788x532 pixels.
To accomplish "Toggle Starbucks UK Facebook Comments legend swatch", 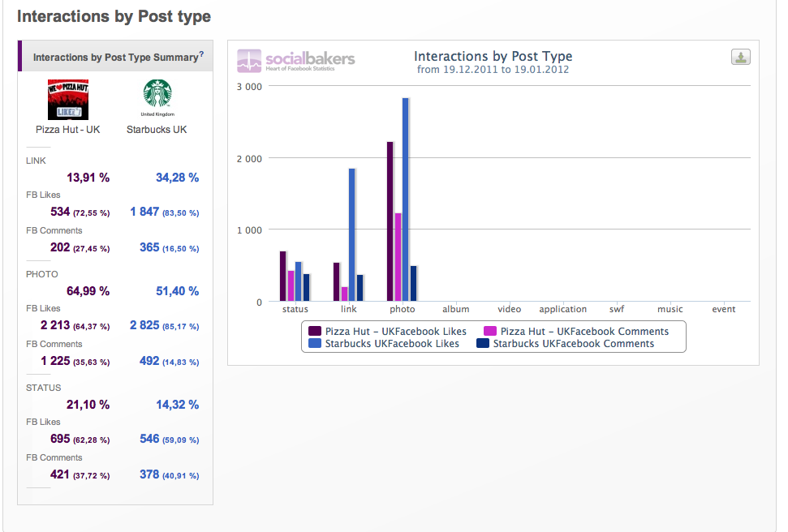I will pos(483,343).
